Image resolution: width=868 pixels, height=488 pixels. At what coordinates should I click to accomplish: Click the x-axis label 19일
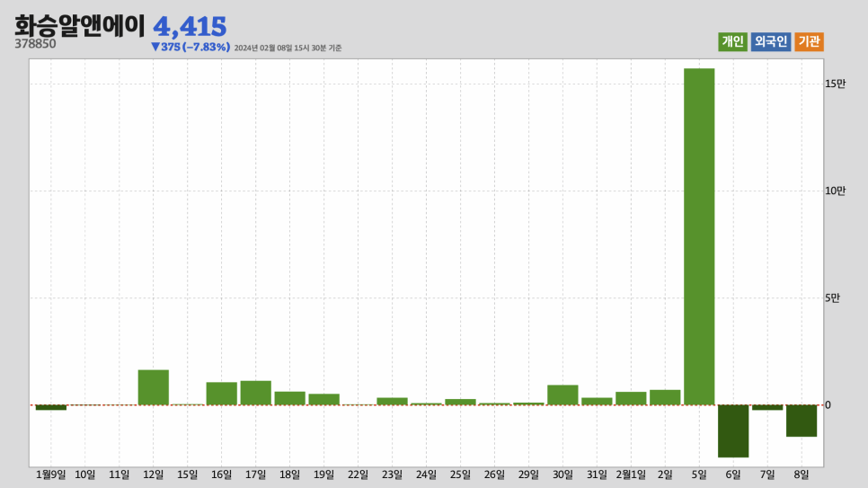pyautogui.click(x=323, y=475)
